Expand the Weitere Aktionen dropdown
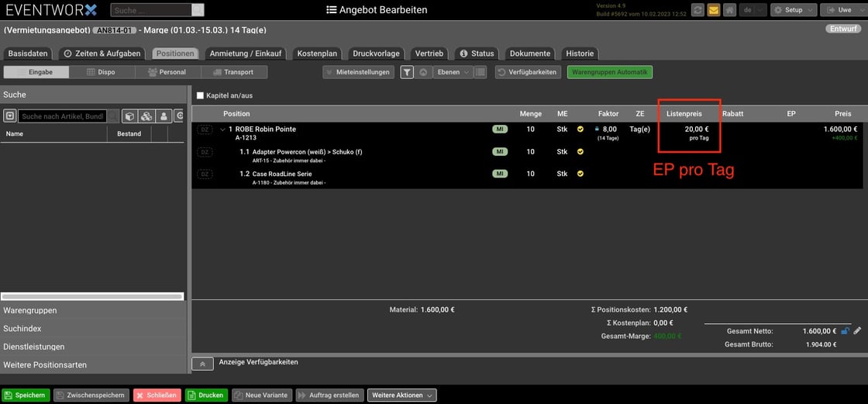Image resolution: width=868 pixels, height=404 pixels. click(x=401, y=395)
